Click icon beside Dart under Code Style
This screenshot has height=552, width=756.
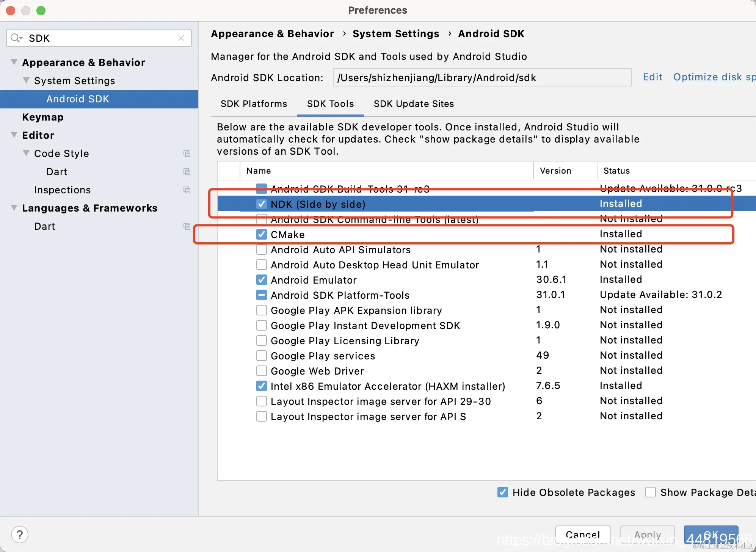pos(187,172)
